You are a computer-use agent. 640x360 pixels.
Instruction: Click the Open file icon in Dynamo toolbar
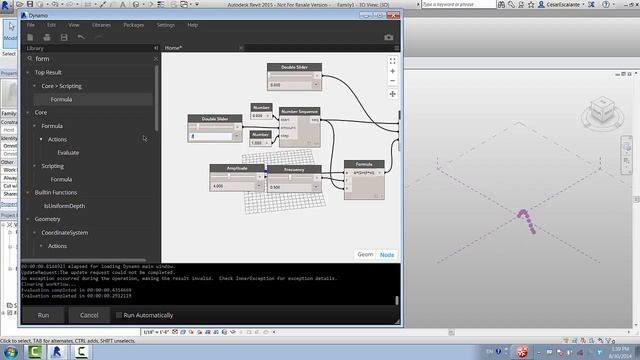tap(47, 37)
